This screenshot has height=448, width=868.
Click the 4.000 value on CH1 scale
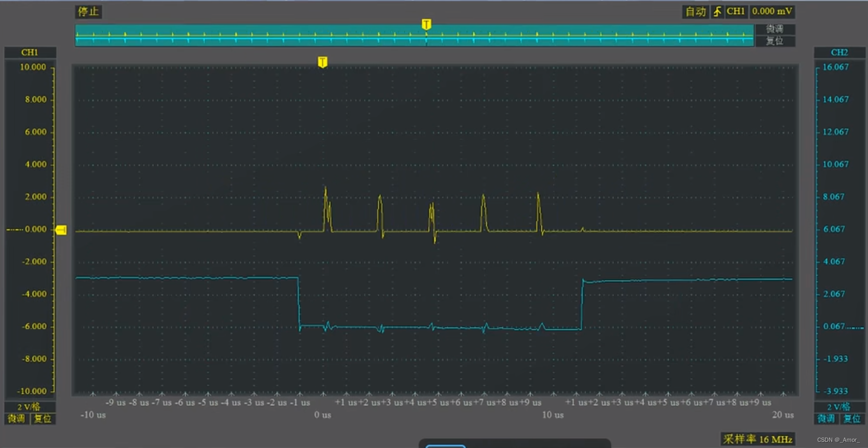(35, 164)
